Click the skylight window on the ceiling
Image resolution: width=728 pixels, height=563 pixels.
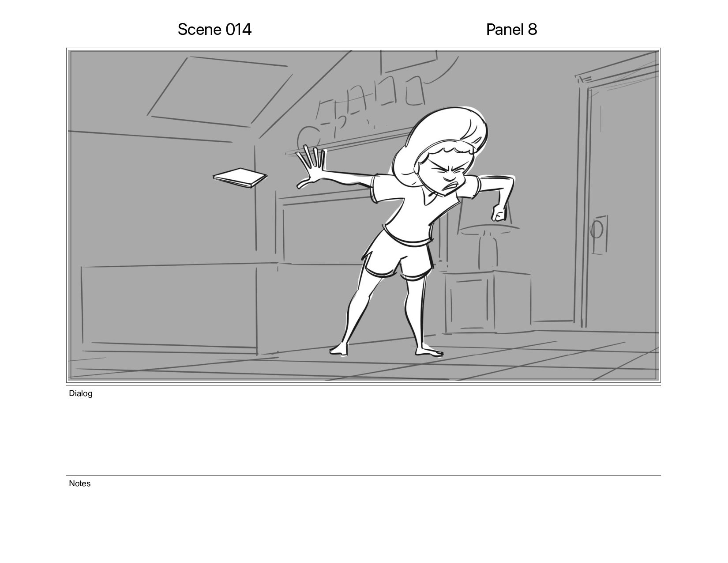point(219,91)
